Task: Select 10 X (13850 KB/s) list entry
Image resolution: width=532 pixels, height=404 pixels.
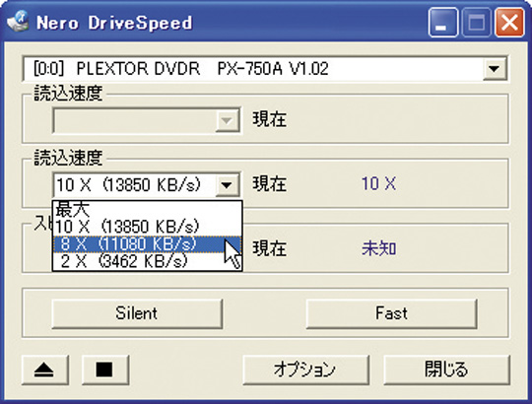Action: point(147,227)
